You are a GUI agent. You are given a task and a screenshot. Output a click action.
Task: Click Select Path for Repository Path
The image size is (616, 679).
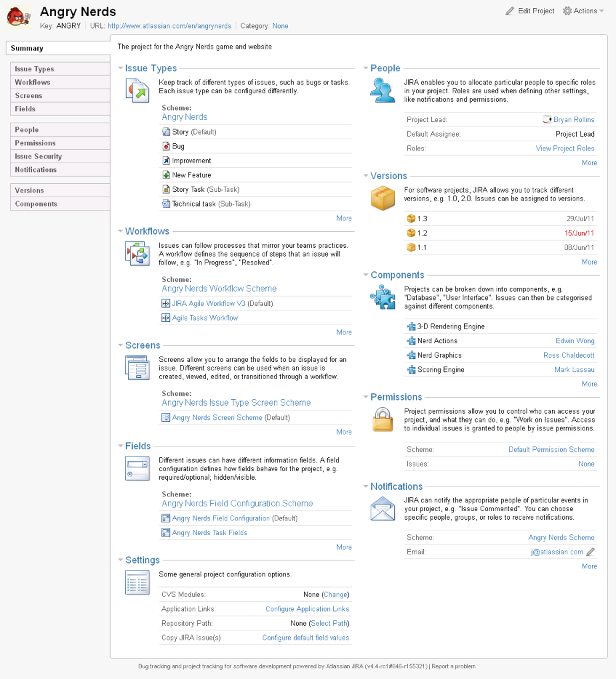329,623
